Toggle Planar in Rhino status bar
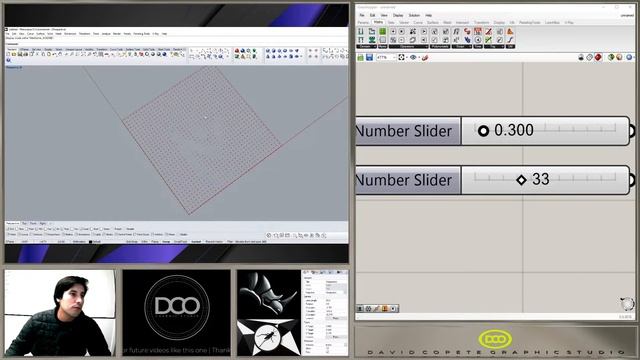The height and width of the screenshot is (360, 640). pos(155,242)
